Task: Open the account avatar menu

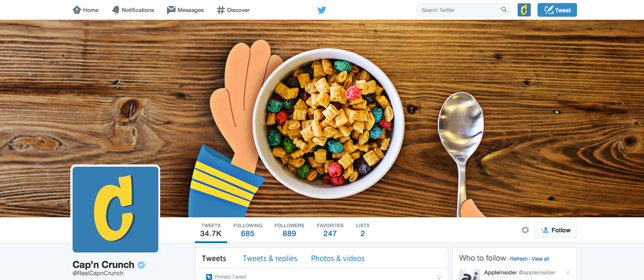Action: pos(524,10)
